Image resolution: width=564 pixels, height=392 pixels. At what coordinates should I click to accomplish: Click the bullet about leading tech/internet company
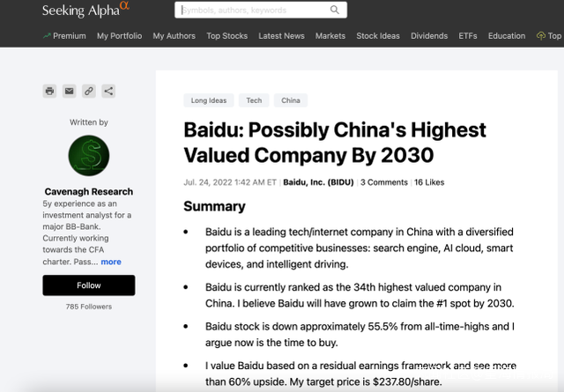[x=360, y=248]
